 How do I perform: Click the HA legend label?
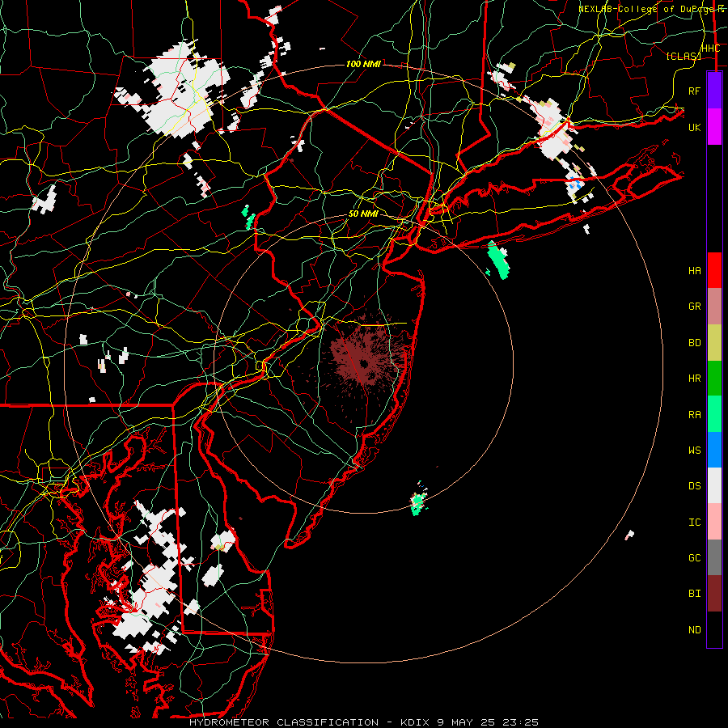click(695, 271)
